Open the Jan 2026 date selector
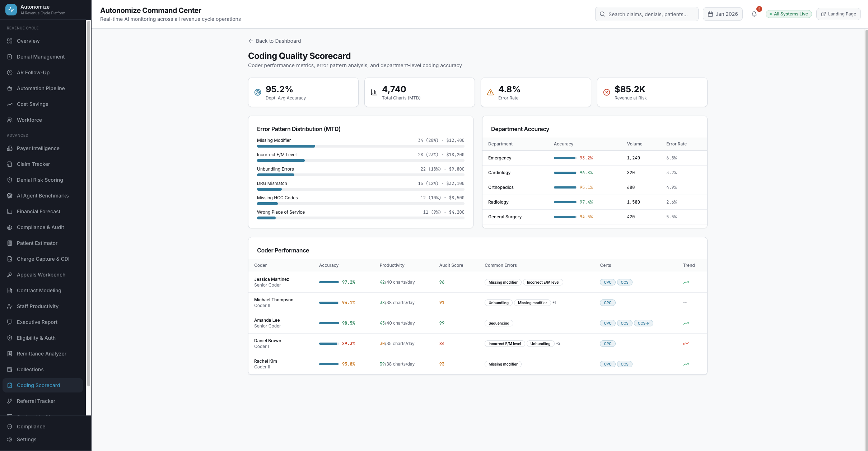The height and width of the screenshot is (451, 868). (723, 14)
